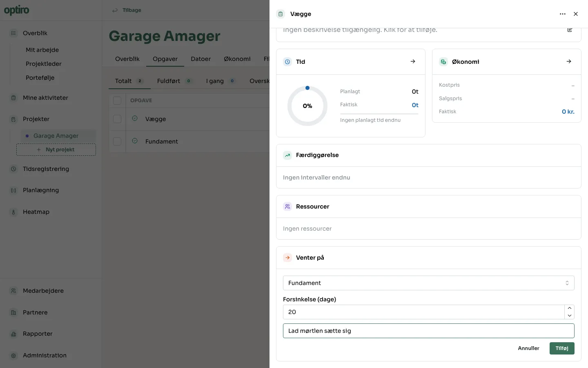Open Tid details with the arrow
The image size is (588, 368).
[413, 61]
